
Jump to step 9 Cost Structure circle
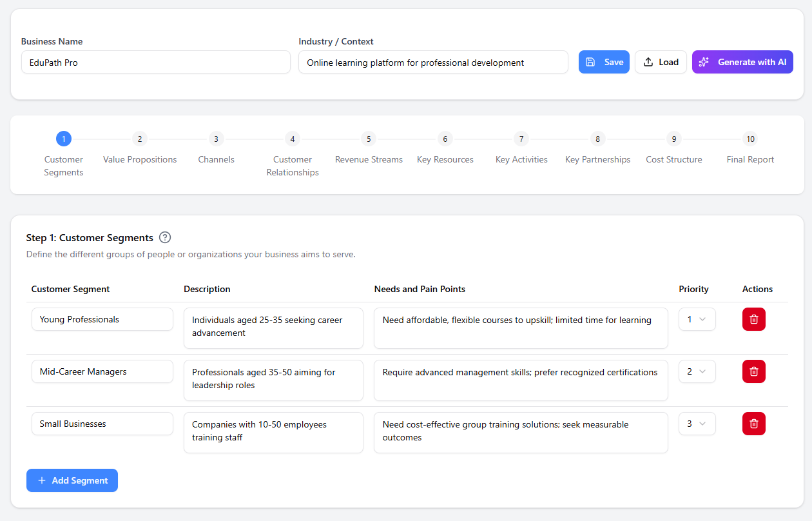673,139
